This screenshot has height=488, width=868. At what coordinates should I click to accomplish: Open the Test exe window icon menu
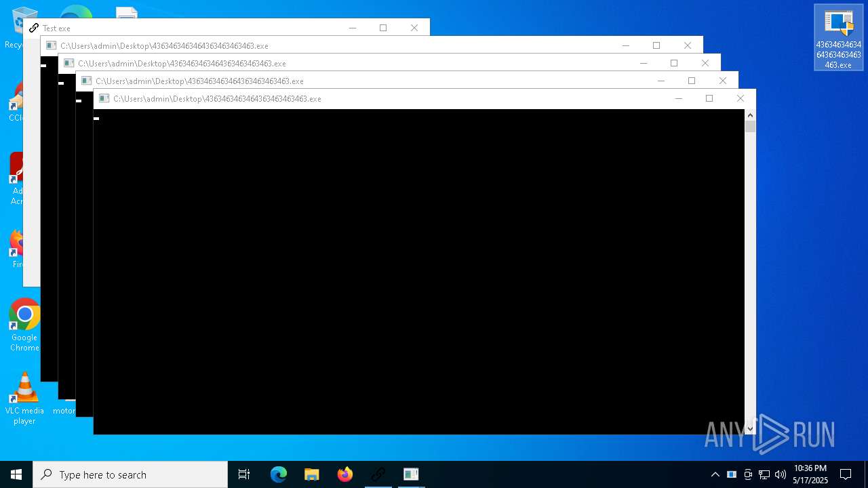(x=33, y=28)
